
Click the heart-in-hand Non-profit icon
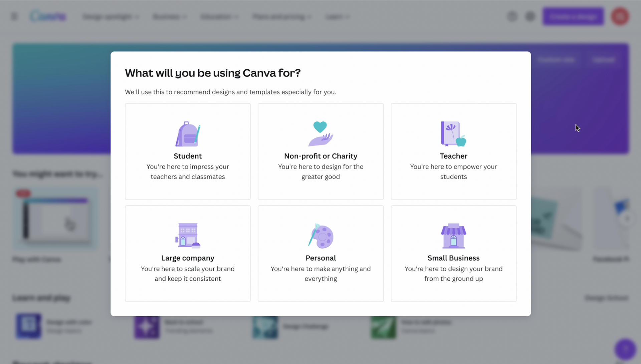click(x=320, y=133)
